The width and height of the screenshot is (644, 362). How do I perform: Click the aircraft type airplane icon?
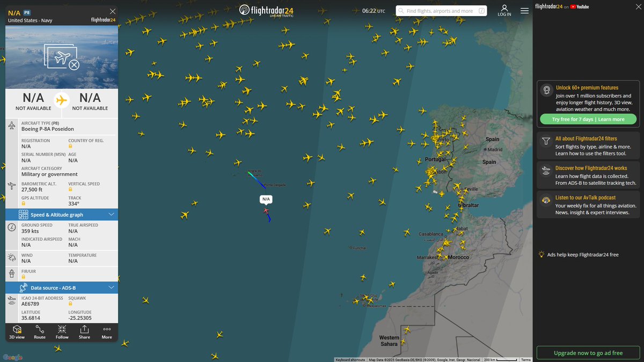tap(12, 125)
